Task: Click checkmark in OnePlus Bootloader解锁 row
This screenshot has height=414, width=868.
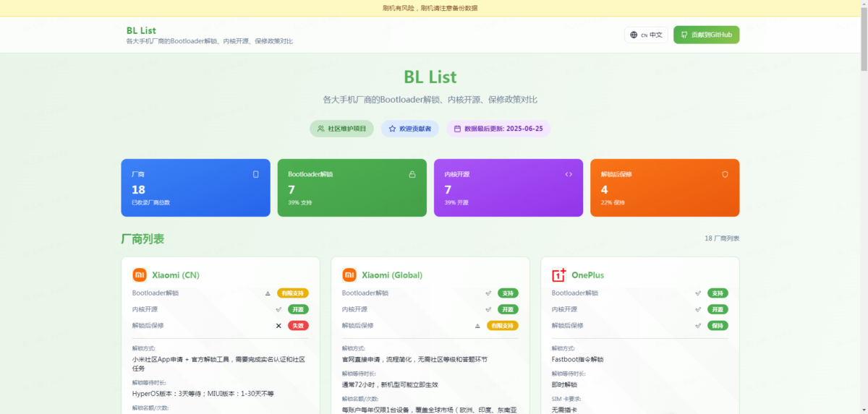Action: [x=698, y=293]
